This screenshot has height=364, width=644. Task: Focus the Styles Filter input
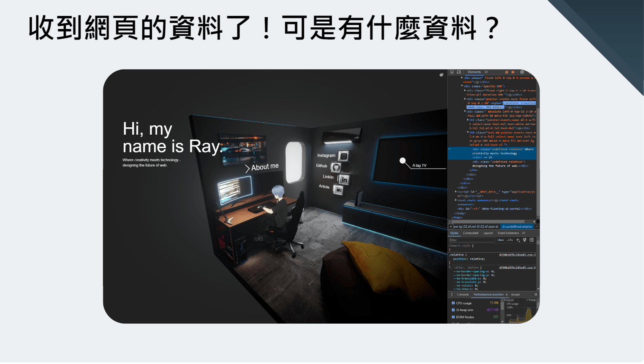point(471,240)
